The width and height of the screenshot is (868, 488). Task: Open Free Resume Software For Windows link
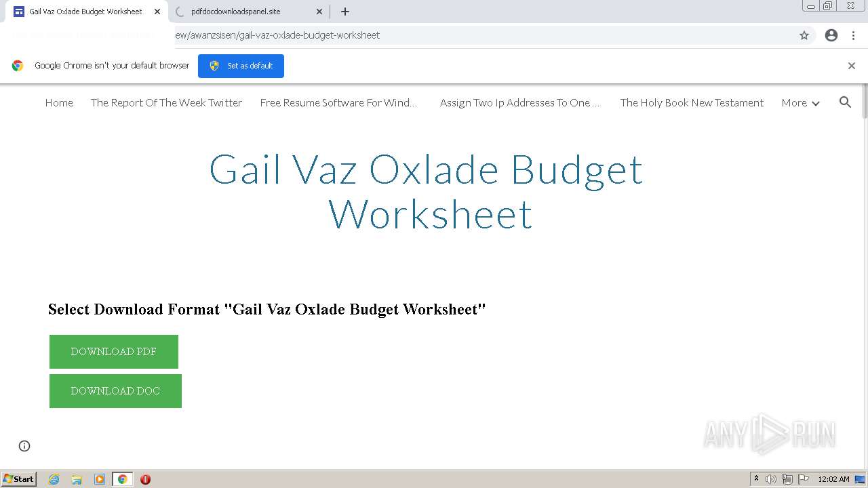[x=338, y=103]
